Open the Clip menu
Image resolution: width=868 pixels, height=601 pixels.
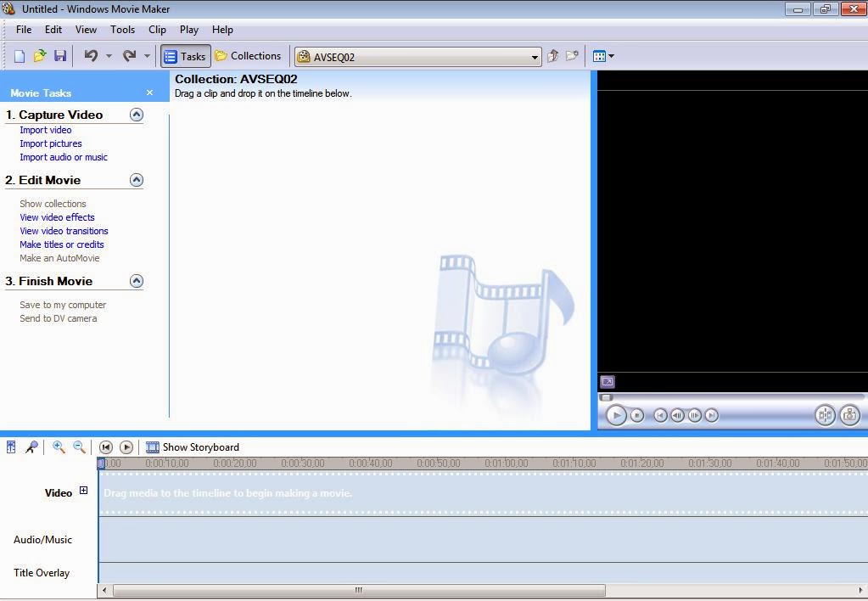click(157, 30)
